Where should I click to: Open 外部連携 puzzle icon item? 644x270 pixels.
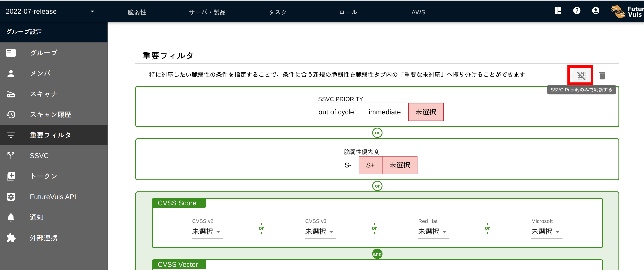point(44,238)
